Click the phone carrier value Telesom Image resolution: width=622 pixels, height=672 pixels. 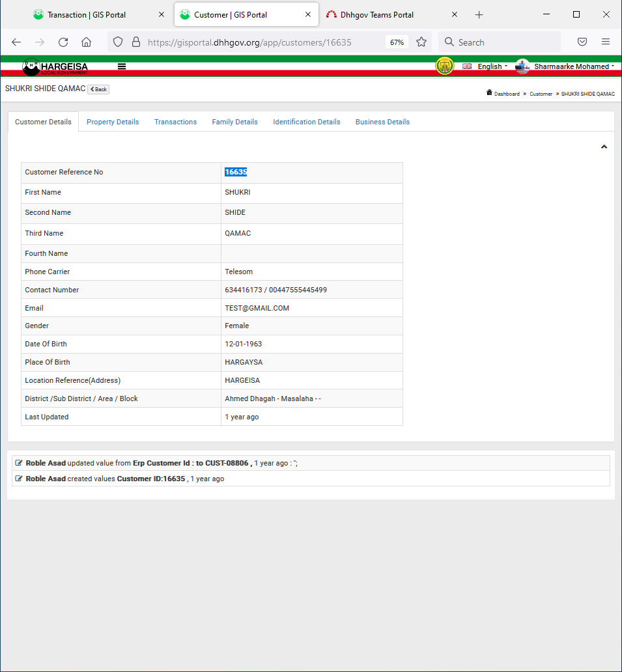tap(239, 272)
